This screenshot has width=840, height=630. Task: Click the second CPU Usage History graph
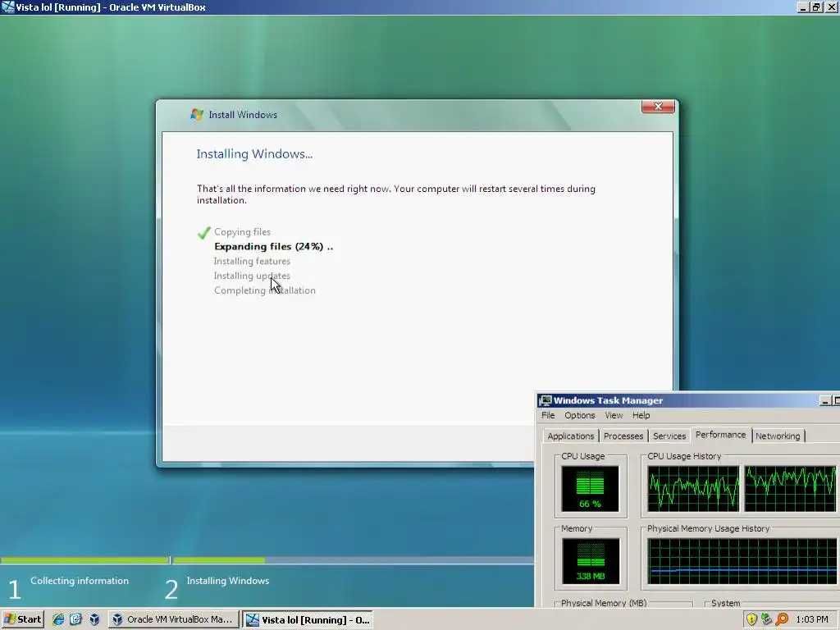(790, 489)
